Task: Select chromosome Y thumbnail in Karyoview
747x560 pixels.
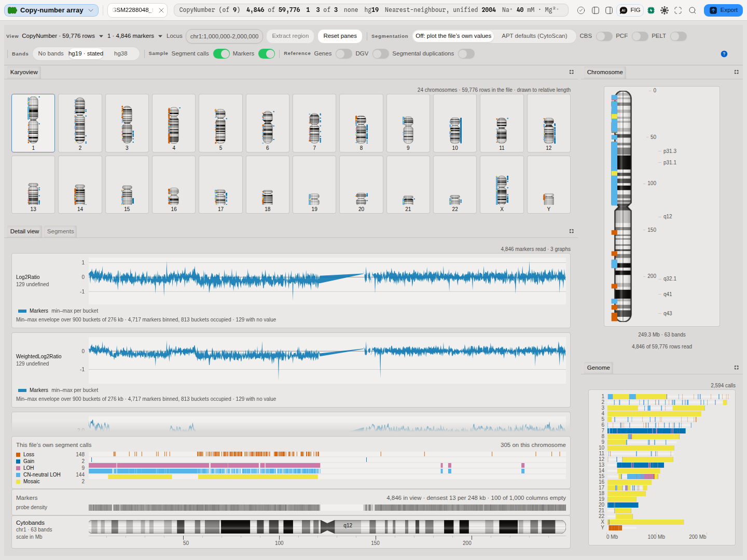Action: [549, 185]
